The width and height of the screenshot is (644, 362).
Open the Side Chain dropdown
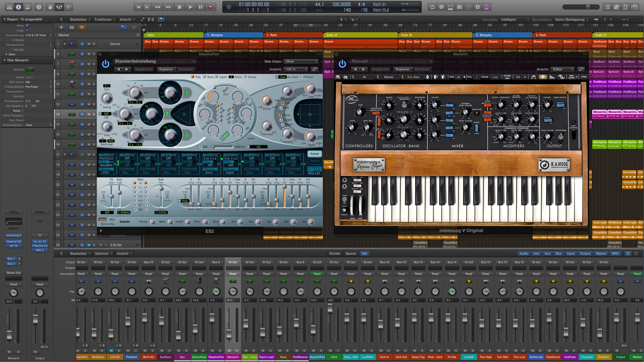(301, 62)
